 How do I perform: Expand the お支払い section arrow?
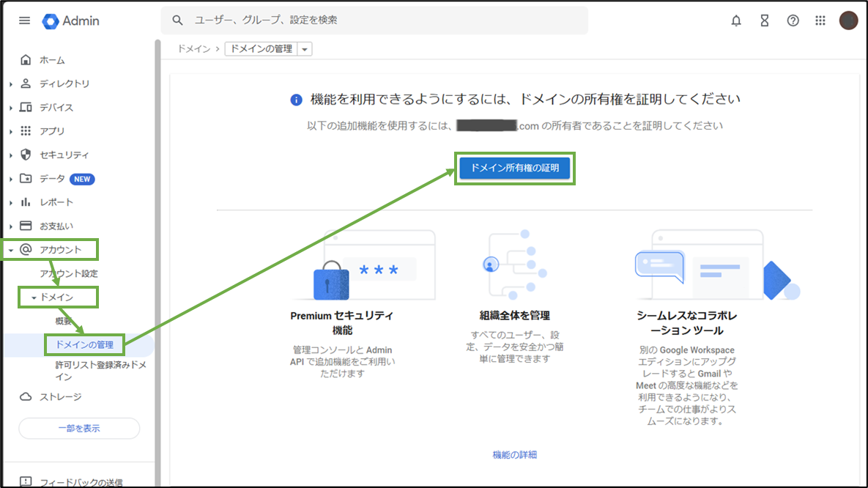(x=10, y=226)
